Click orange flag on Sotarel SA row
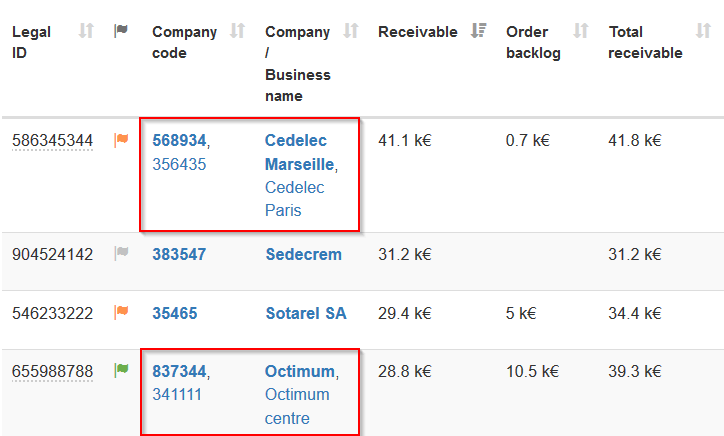This screenshot has height=436, width=724. click(x=121, y=313)
